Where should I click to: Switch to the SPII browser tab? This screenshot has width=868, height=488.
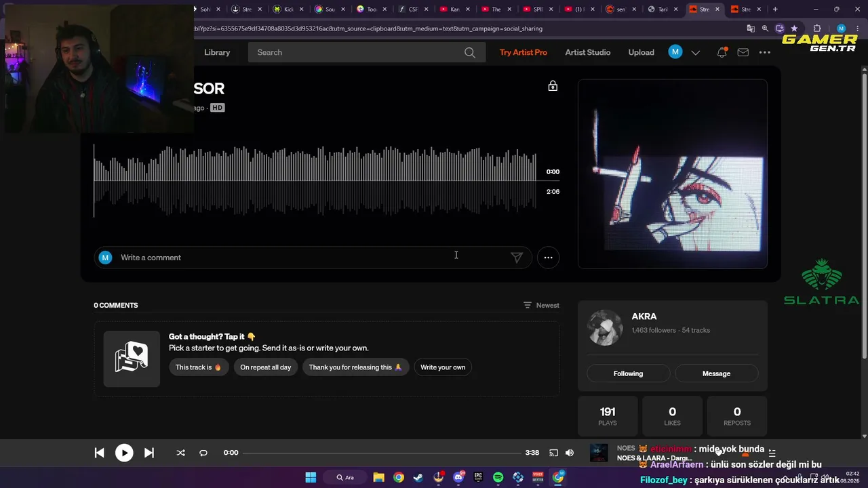tap(538, 9)
